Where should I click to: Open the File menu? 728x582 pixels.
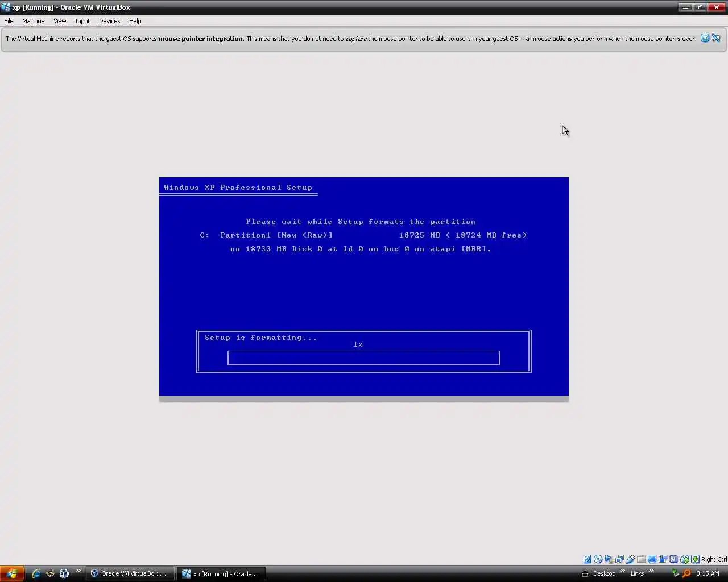(9, 21)
